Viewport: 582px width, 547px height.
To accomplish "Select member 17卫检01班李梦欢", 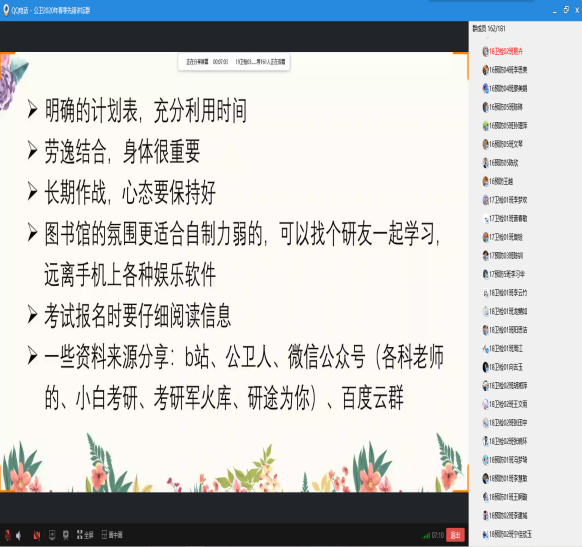I will 504,200.
